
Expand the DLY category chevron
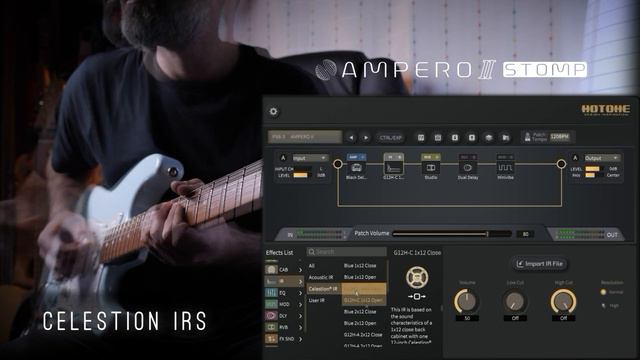[x=300, y=316]
